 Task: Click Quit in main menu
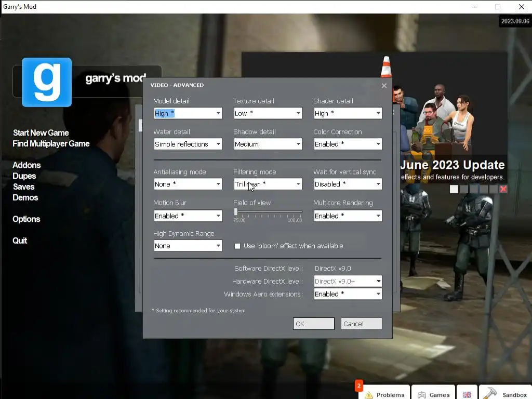20,241
